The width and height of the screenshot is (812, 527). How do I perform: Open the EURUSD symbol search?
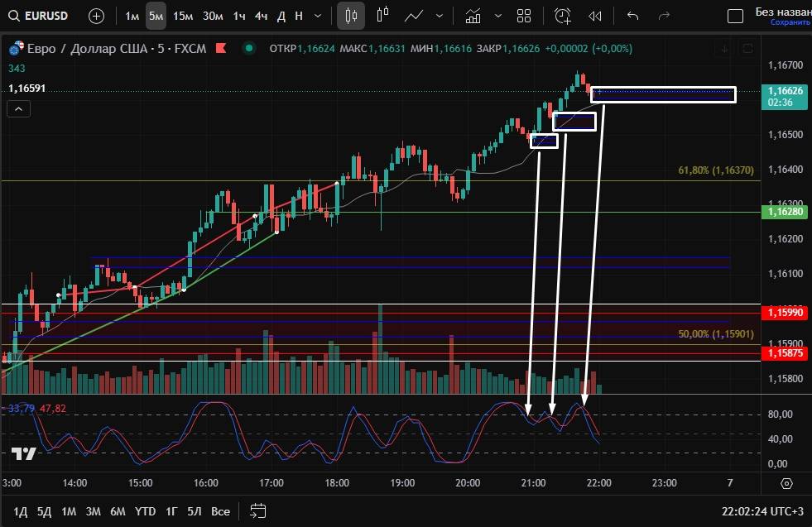pos(42,16)
